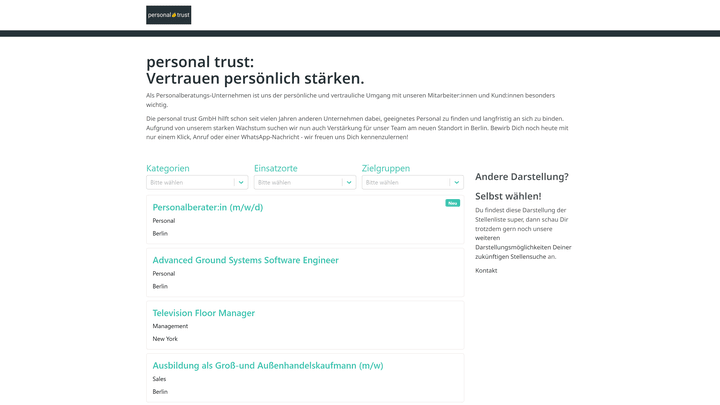Open Television Floor Manager job listing
Viewport: 720px width, 405px height.
[x=203, y=313]
